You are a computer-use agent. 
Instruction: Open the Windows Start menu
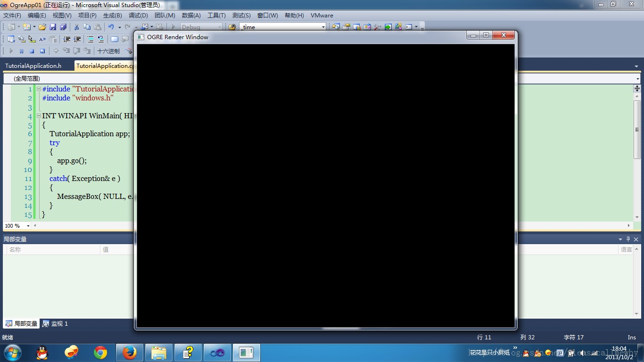tap(12, 353)
